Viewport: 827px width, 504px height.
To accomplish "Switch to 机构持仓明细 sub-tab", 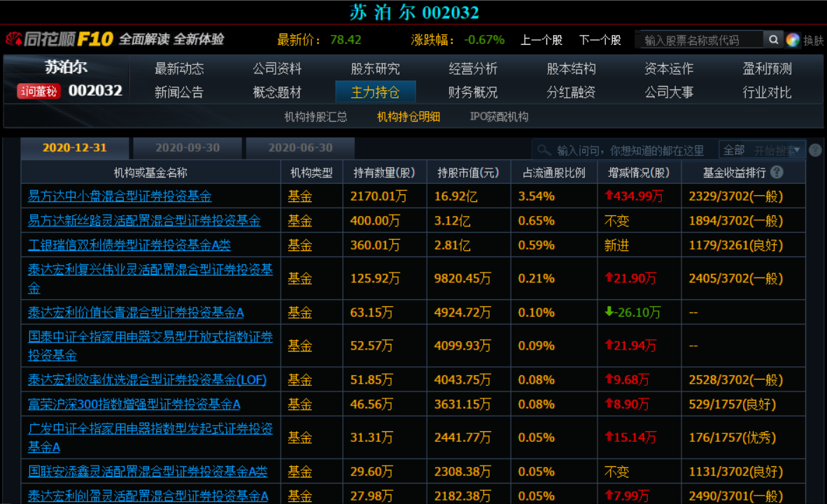I will [408, 117].
